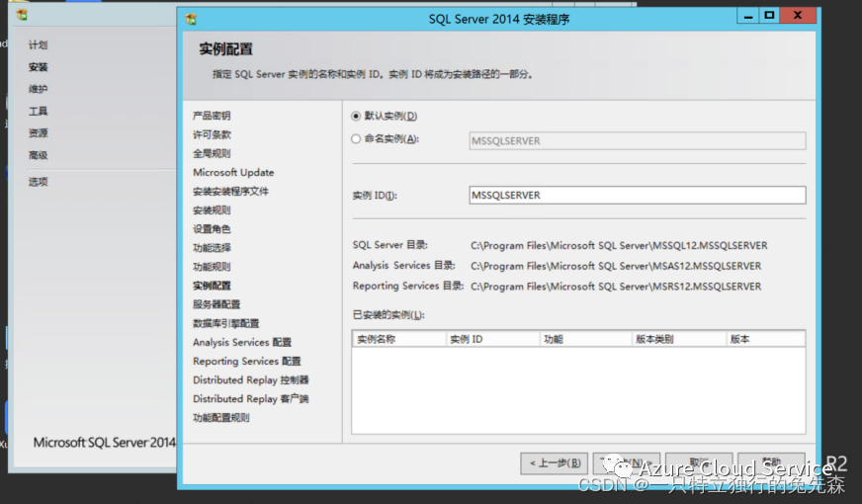Click the MSRS12.MSSQLSERVER directory path text
Screen dimensions: 862x504
click(x=616, y=287)
